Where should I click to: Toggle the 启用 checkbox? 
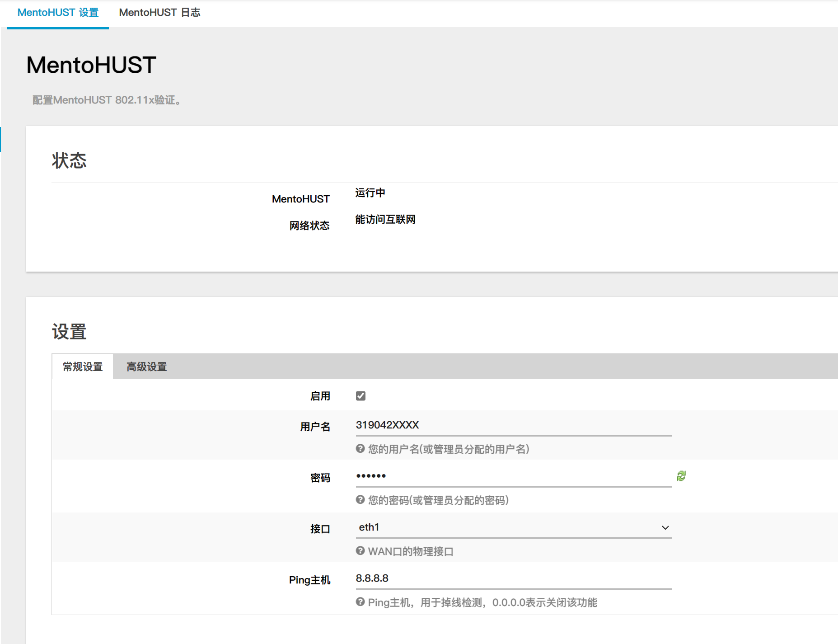360,396
